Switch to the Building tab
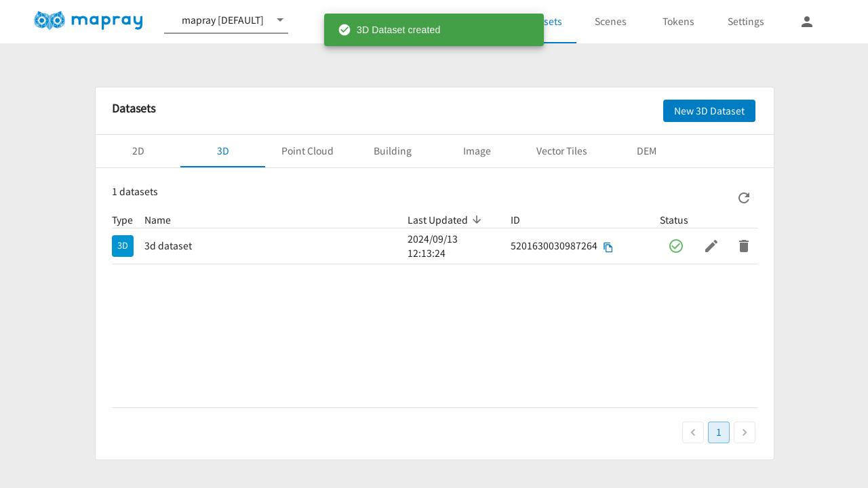This screenshot has height=488, width=868. coord(392,151)
